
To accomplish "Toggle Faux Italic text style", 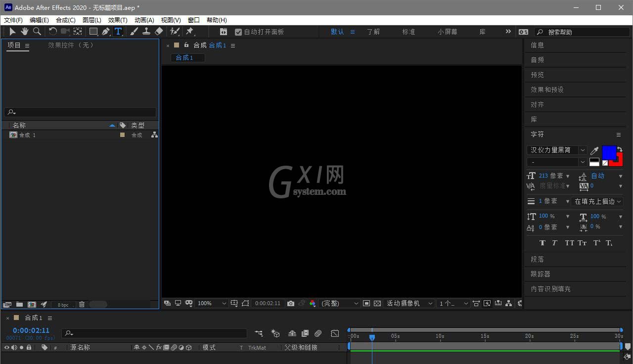I will coord(554,243).
